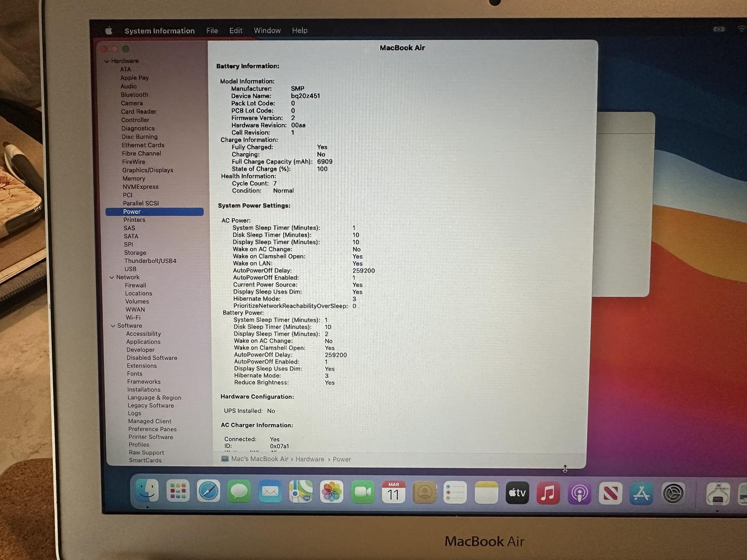Click Hardware in the path bar
Screen dimensions: 747x560
pyautogui.click(x=310, y=459)
